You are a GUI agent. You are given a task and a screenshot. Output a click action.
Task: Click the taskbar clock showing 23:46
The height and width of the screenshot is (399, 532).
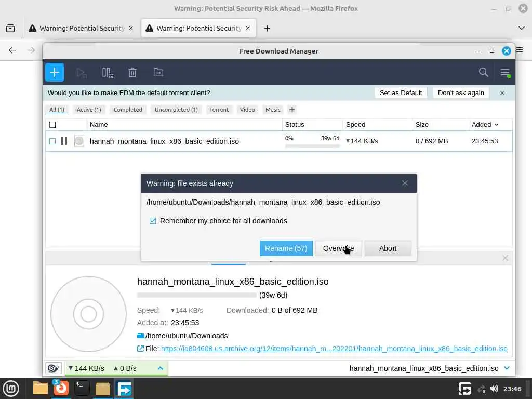[512, 389]
